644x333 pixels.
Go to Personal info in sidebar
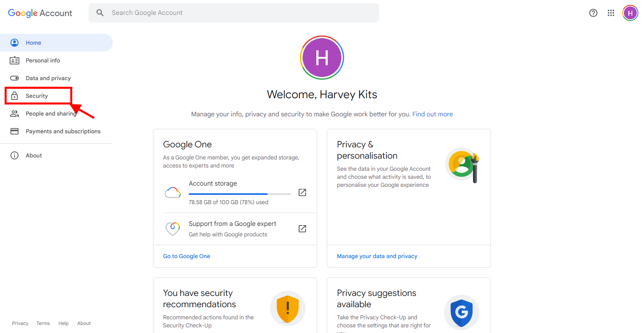pos(43,60)
